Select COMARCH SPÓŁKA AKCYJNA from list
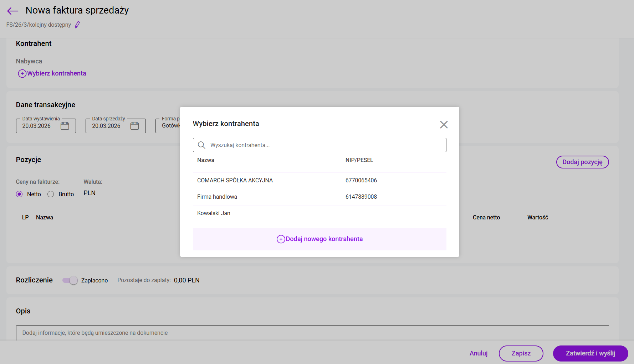The height and width of the screenshot is (364, 634). (x=235, y=181)
